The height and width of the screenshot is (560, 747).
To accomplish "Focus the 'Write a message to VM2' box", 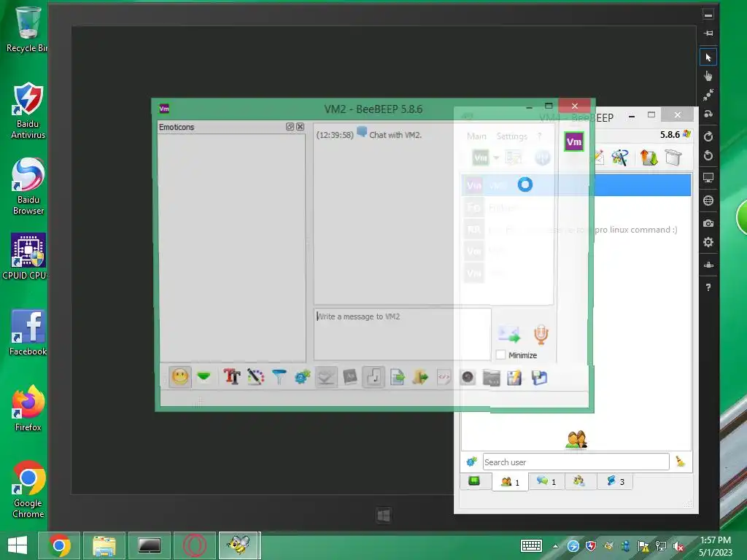I will coord(402,334).
